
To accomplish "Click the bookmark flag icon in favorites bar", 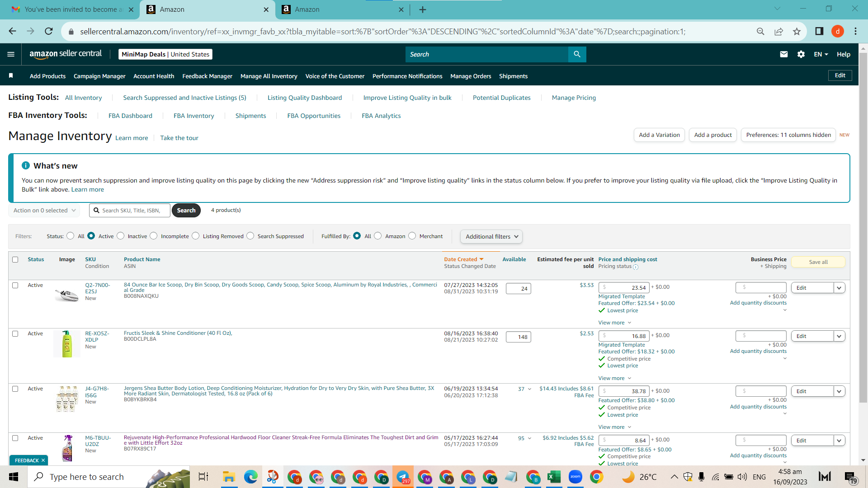I will tap(11, 75).
